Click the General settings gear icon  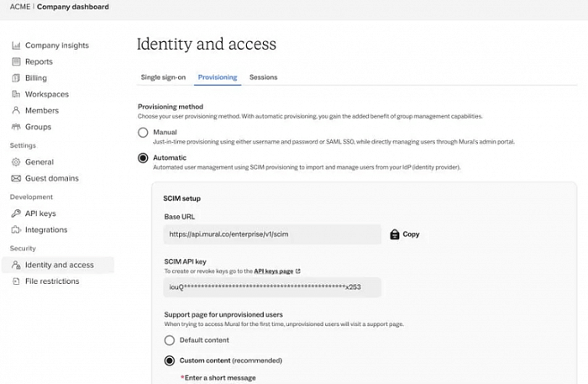pos(16,162)
